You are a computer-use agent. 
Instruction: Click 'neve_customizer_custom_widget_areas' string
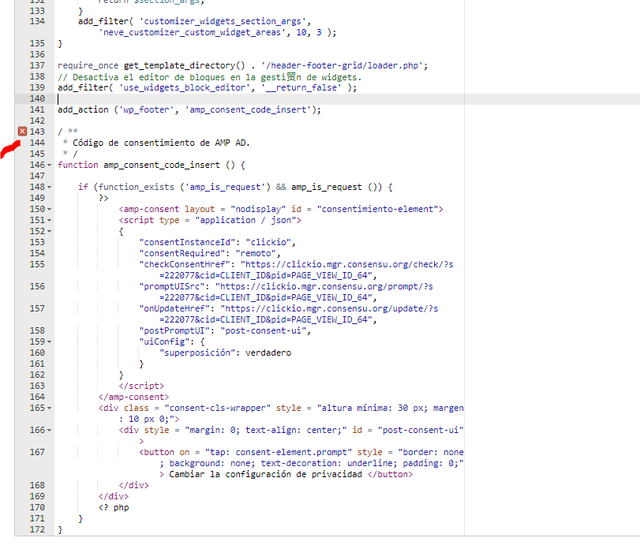tap(192, 32)
